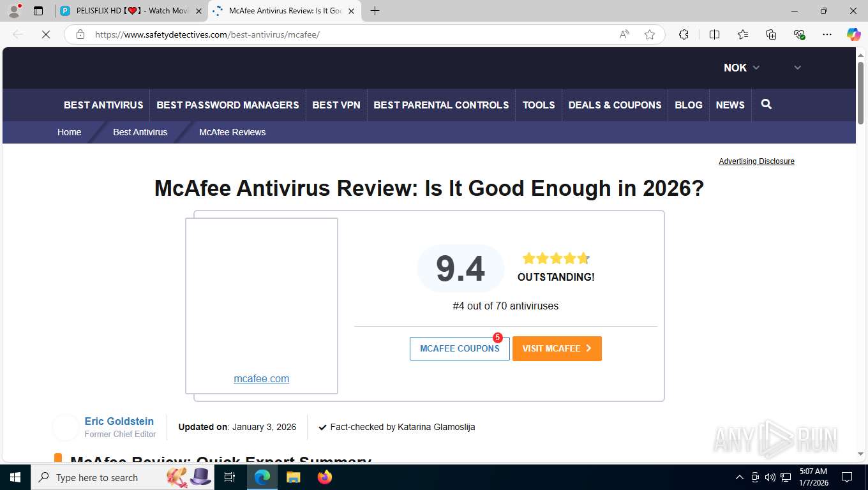Open the Best Password Managers menu

228,105
